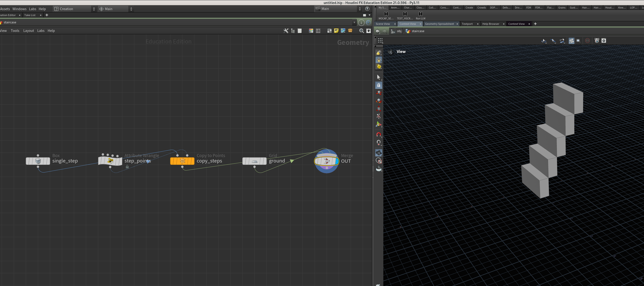Click the orange box subnet icon
Viewport: 644px width, 286px height.
tap(350, 30)
